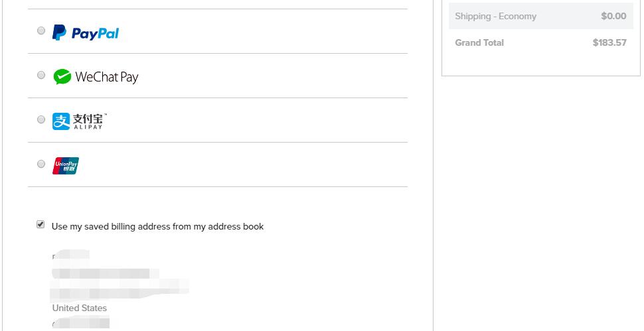The height and width of the screenshot is (331, 644).
Task: Click the PayPal wordmark text
Action: (x=96, y=34)
